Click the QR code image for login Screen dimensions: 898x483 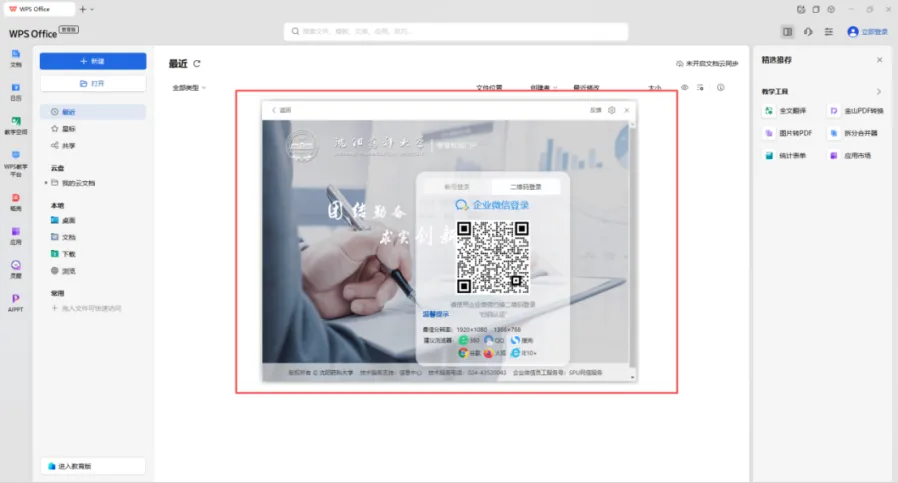[x=493, y=257]
